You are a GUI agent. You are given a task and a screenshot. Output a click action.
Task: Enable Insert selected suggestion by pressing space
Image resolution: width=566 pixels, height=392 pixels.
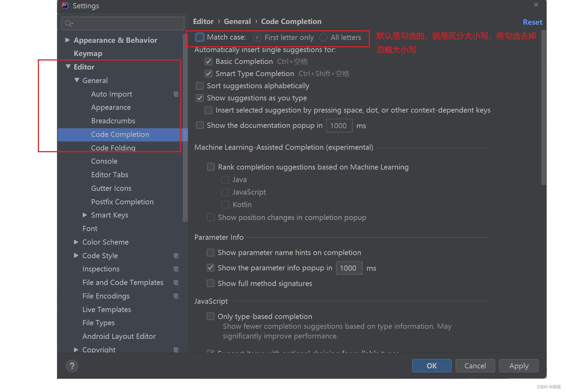click(x=209, y=110)
